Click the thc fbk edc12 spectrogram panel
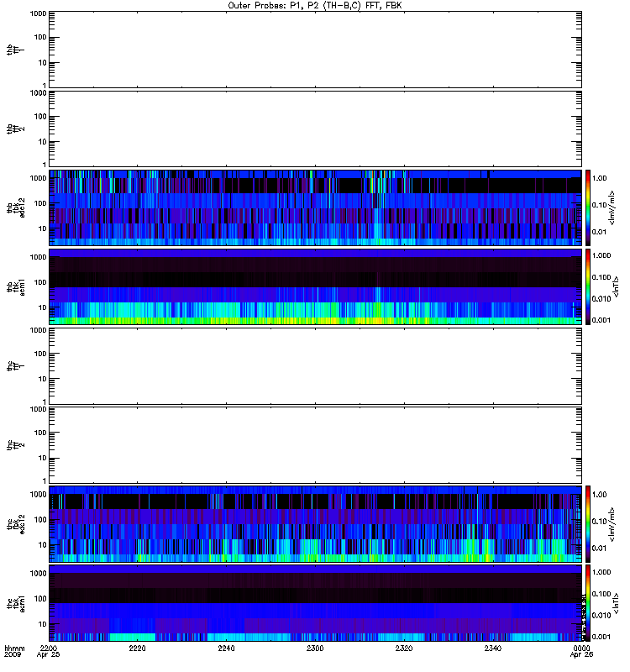The image size is (630, 672). (x=315, y=523)
